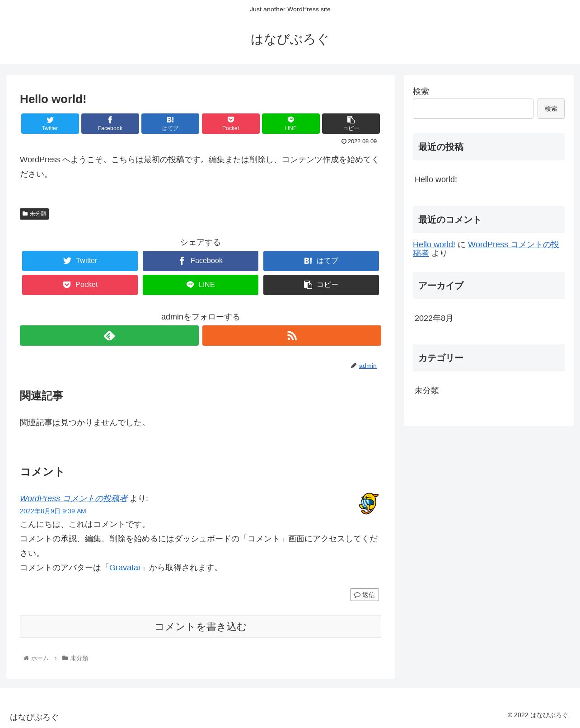Viewport: 580px width, 728px height.
Task: Open comment author WordPress コメントの投稿者 link
Action: tap(74, 498)
